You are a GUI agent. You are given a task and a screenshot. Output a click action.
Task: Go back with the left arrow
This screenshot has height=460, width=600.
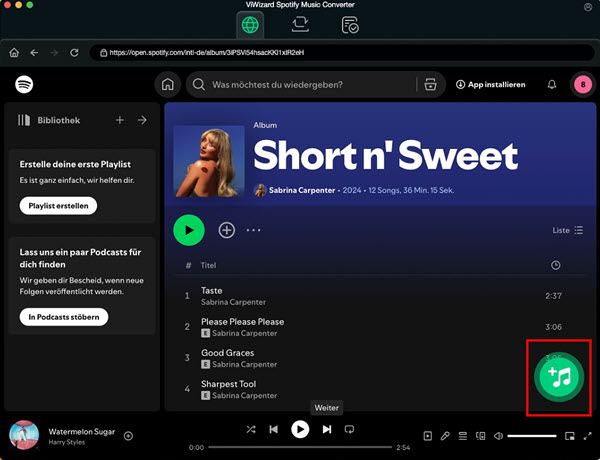pos(34,52)
